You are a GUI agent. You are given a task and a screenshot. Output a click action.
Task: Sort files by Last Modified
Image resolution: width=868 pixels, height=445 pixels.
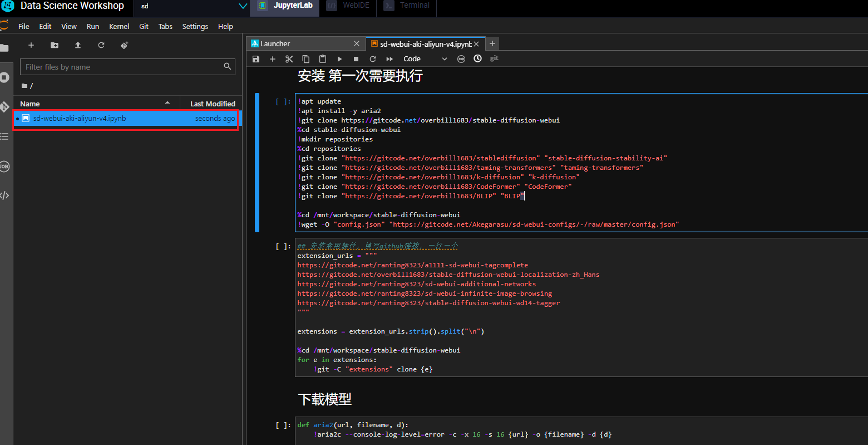(x=213, y=104)
